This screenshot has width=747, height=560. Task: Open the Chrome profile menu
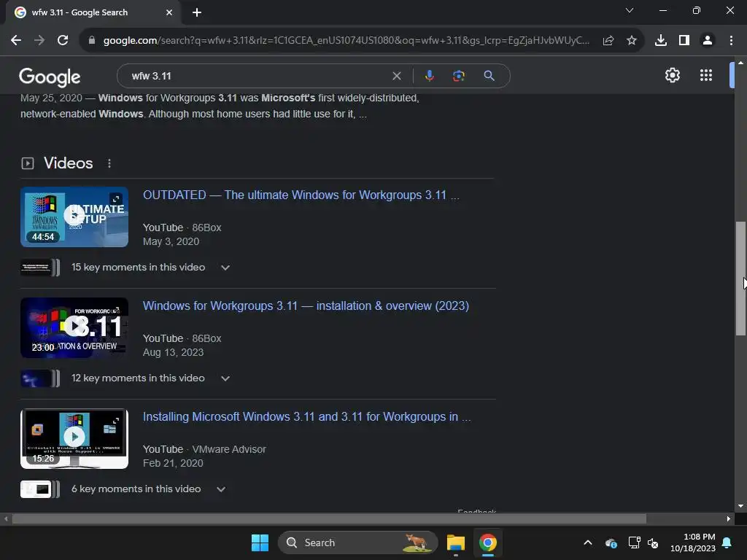click(x=708, y=41)
